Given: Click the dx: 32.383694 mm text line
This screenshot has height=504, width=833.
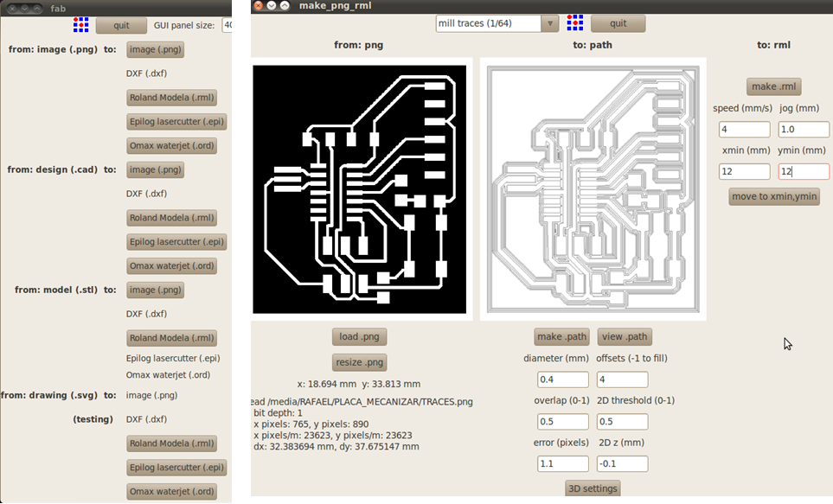Looking at the screenshot, I should [336, 447].
